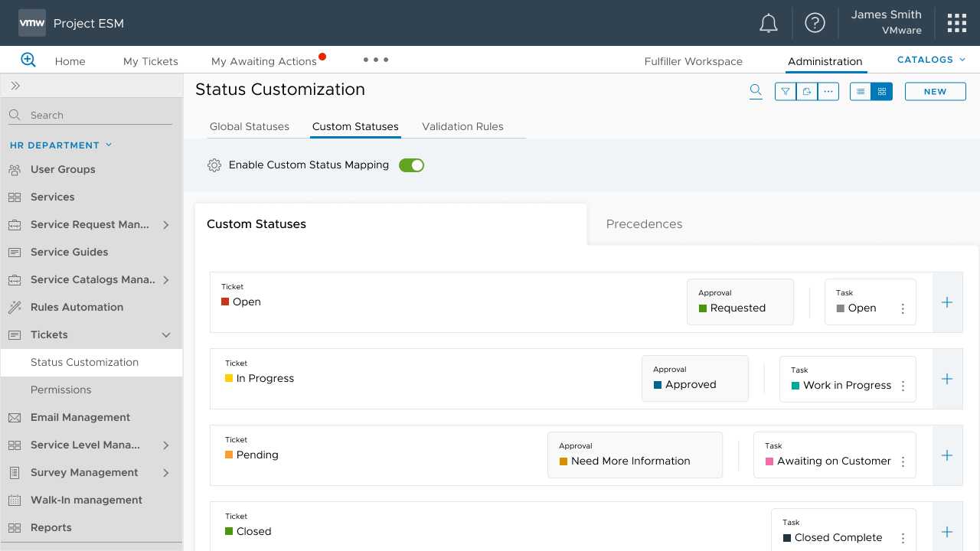
Task: Click the filter funnel icon
Action: click(786, 92)
